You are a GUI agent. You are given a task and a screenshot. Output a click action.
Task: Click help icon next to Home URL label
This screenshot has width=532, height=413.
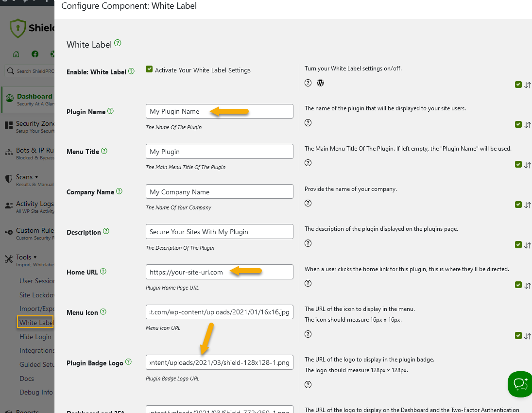click(x=103, y=271)
